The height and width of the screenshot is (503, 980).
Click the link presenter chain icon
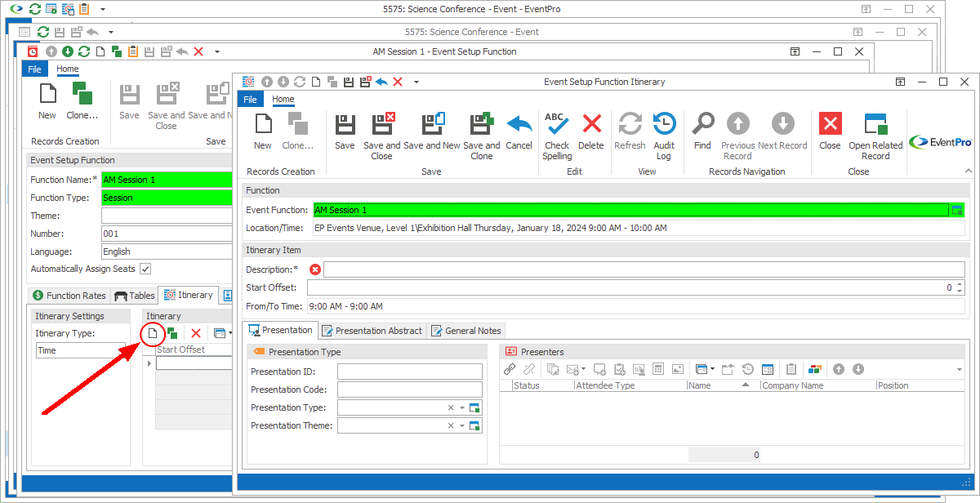(509, 369)
